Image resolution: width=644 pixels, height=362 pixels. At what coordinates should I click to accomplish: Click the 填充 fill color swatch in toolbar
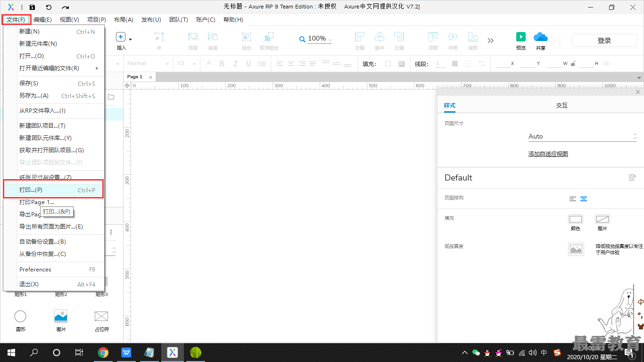(x=388, y=64)
